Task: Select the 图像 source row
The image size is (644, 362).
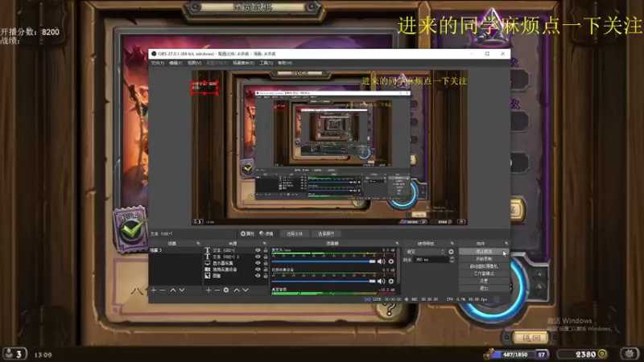Action: 236,276
